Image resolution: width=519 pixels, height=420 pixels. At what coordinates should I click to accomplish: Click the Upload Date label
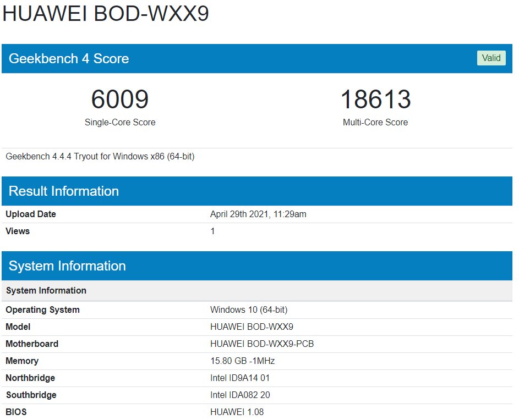[31, 214]
